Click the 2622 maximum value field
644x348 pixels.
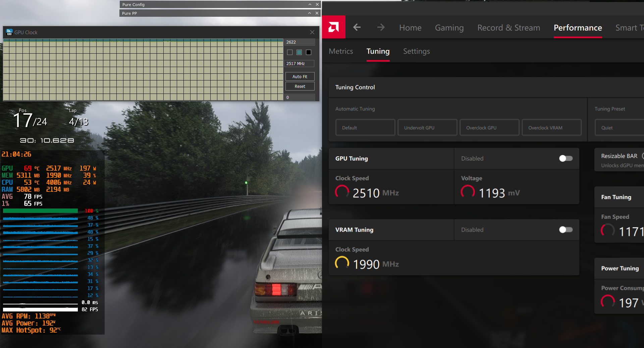tap(300, 42)
